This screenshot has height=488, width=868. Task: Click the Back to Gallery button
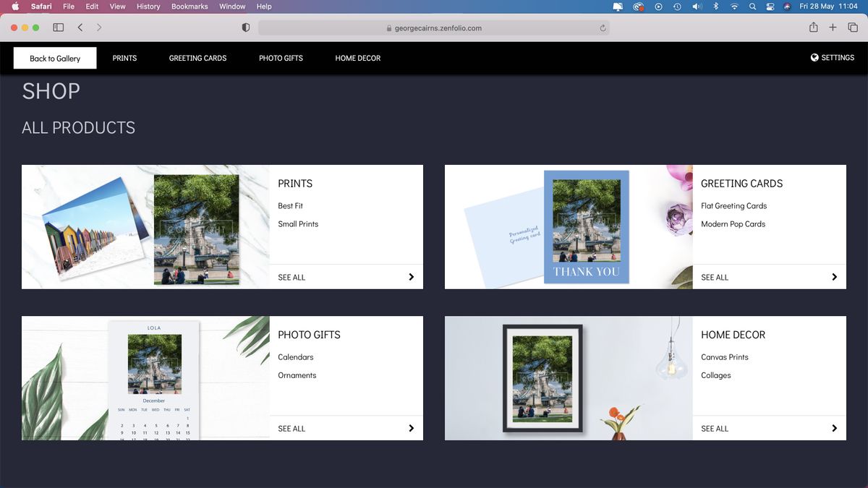[54, 58]
